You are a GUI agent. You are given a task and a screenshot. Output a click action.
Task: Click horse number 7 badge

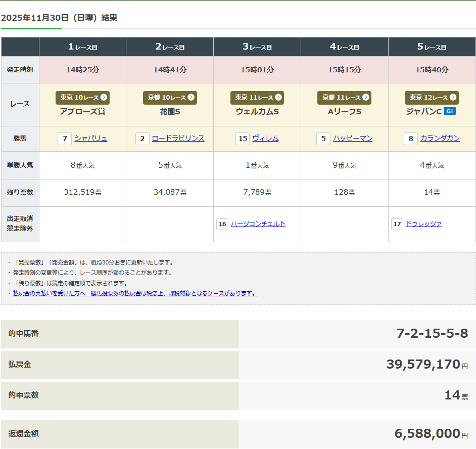pyautogui.click(x=65, y=139)
